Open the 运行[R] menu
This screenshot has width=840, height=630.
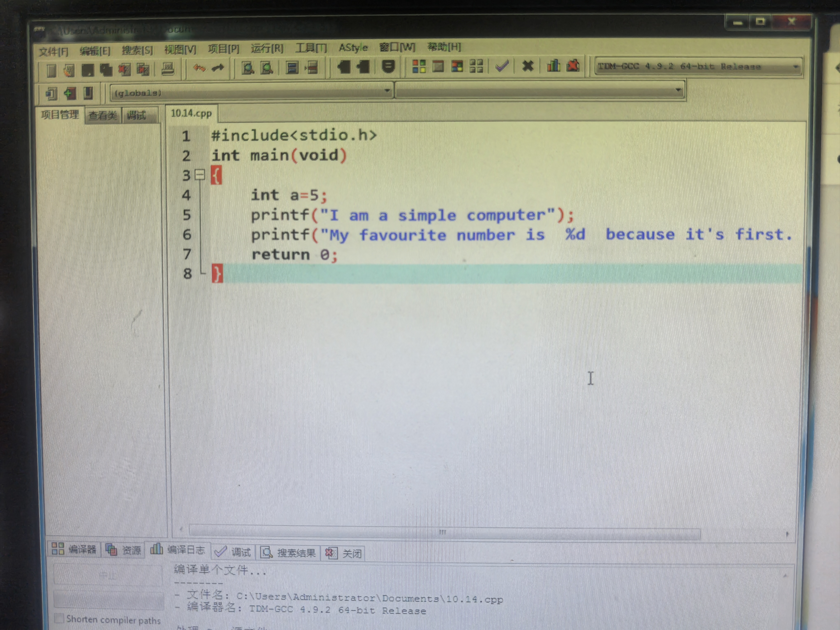coord(267,49)
